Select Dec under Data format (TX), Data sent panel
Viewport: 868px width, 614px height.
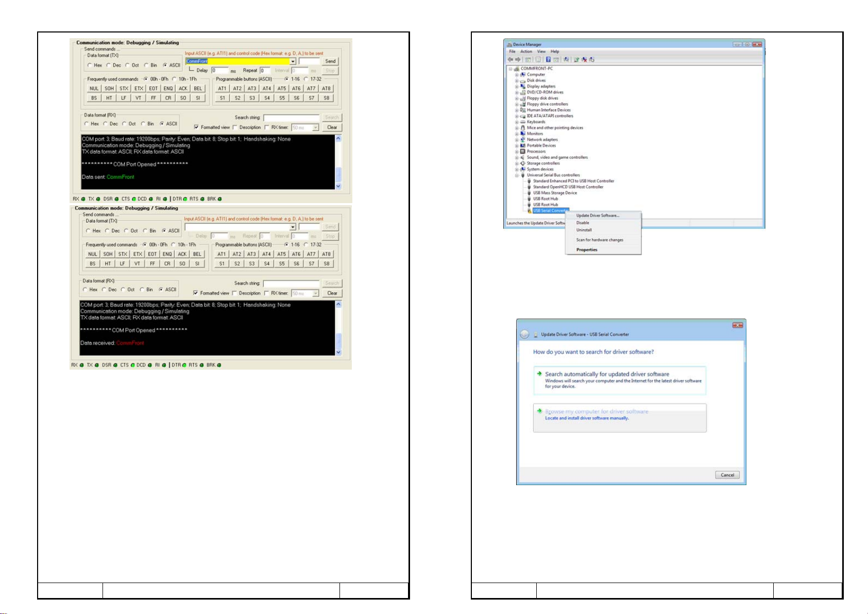click(109, 65)
